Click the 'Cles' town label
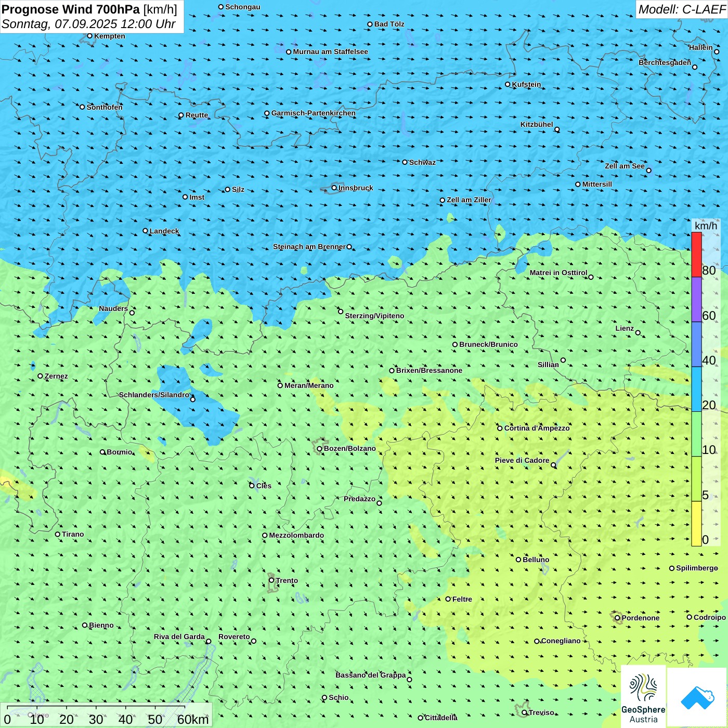This screenshot has height=728, width=728. (264, 486)
